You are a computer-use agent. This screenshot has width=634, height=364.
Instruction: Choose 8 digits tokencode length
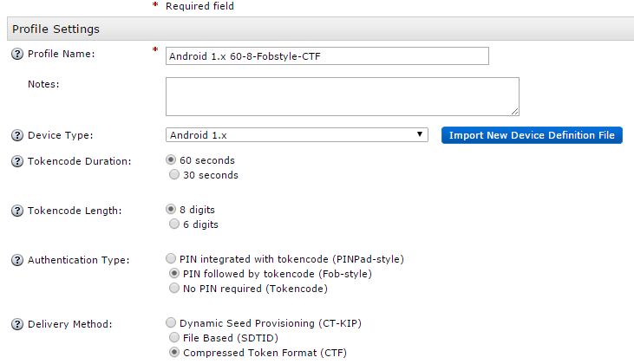point(172,210)
